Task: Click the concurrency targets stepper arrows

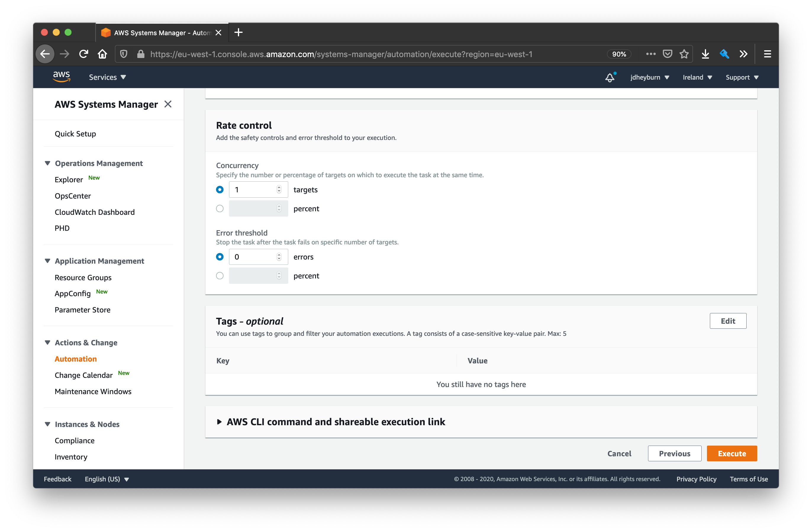Action: (x=279, y=189)
